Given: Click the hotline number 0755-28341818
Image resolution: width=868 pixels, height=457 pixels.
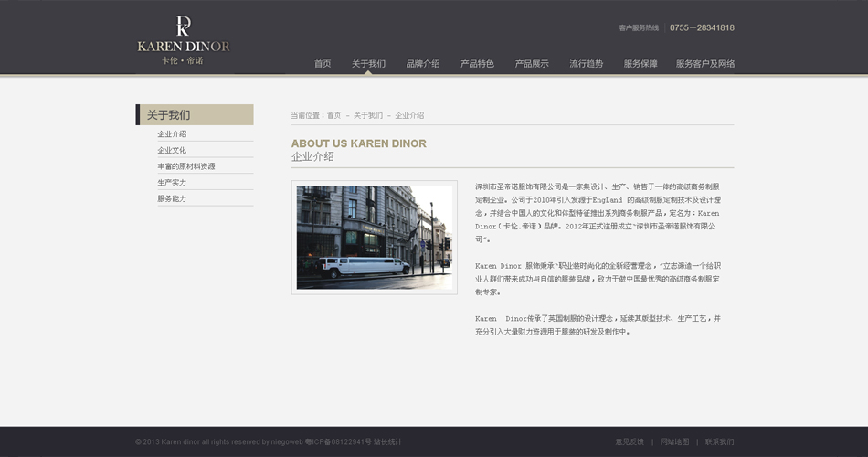Looking at the screenshot, I should pos(702,27).
